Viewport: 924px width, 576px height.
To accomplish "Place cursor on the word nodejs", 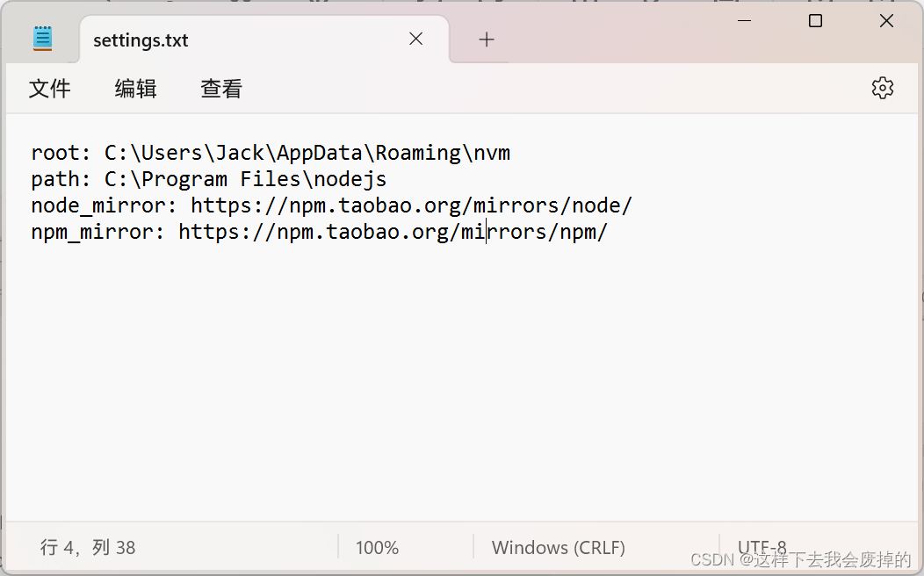I will pyautogui.click(x=350, y=180).
